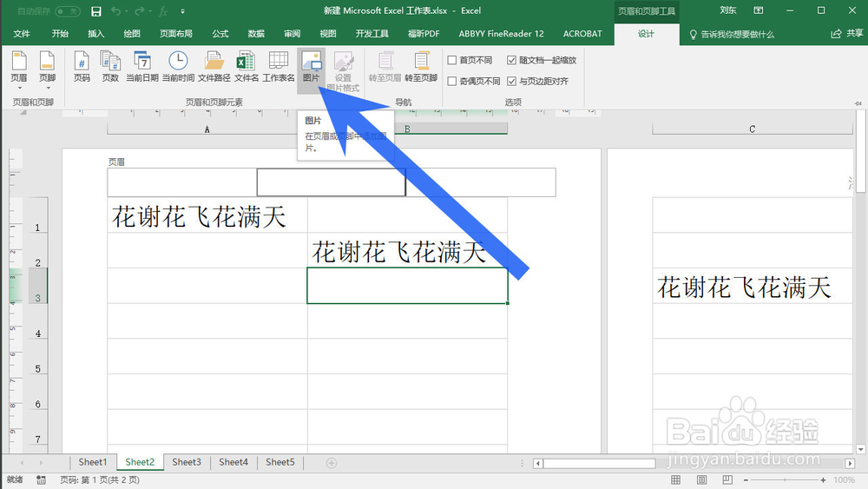Uncheck Scale with Document (随文档一起缩放)
Viewport: 868px width, 489px height.
point(511,60)
